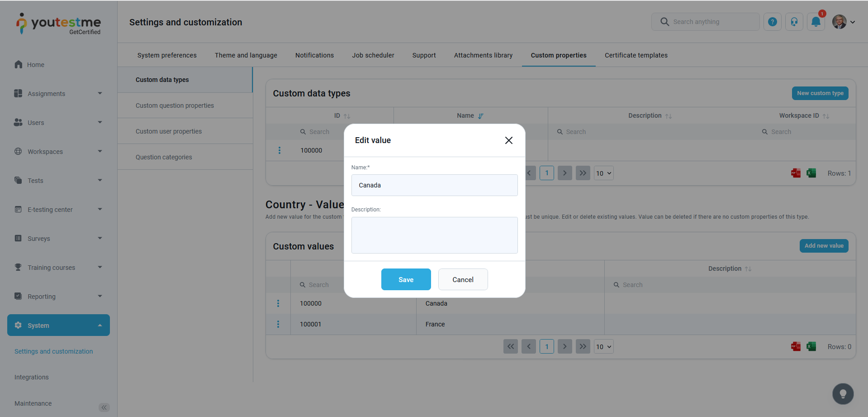Cancel the Edit value dialog
The width and height of the screenshot is (868, 417).
click(x=463, y=279)
